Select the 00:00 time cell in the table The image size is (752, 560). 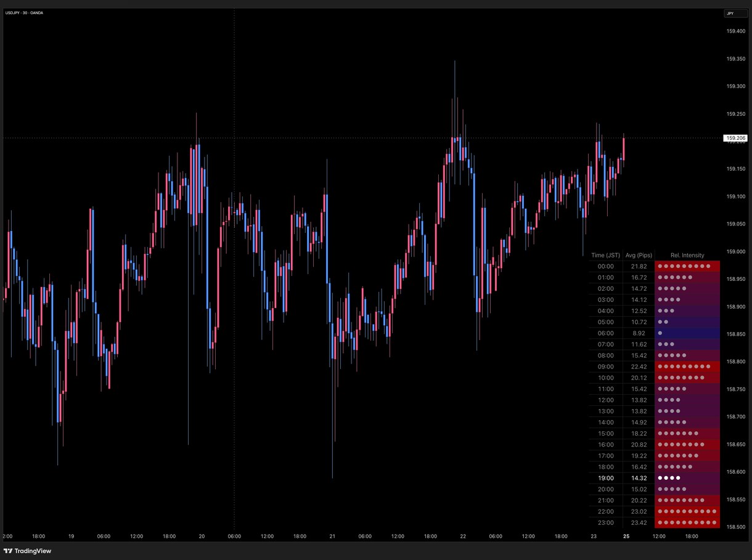[x=606, y=266]
